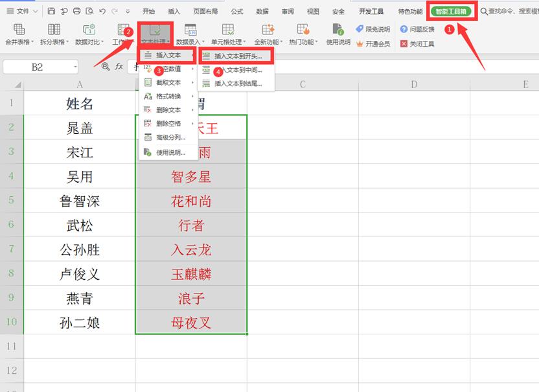Image resolution: width=539 pixels, height=392 pixels.
Task: Select column D header
Action: [414, 85]
